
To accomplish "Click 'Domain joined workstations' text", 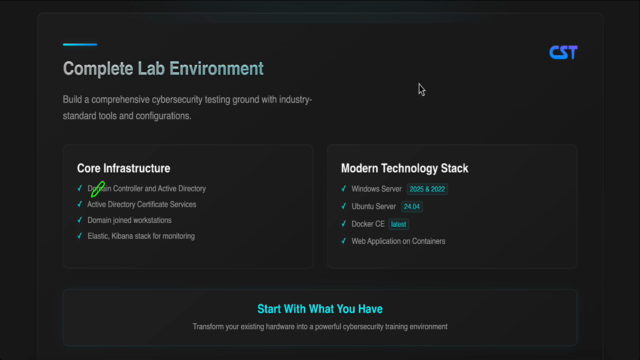I will tap(129, 220).
